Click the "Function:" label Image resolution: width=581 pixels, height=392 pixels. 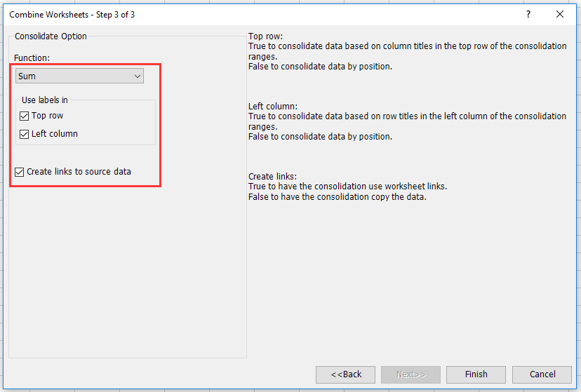tap(32, 58)
